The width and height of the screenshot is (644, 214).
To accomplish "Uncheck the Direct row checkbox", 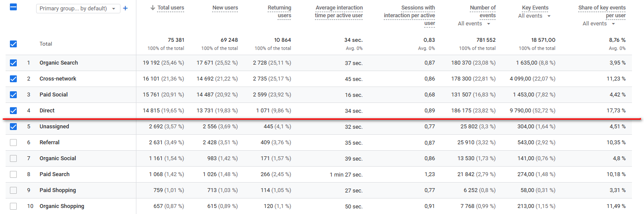I will [13, 111].
